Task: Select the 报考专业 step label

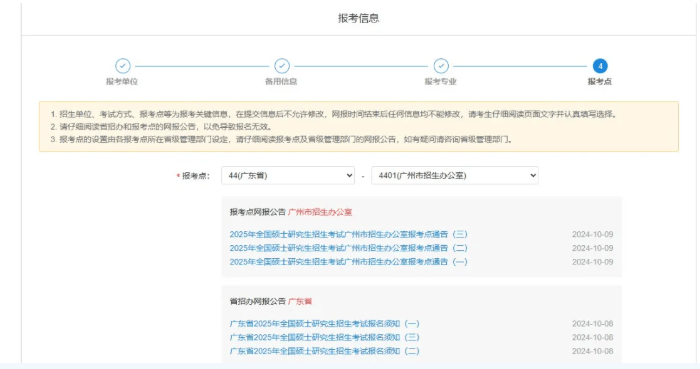Action: click(x=440, y=82)
